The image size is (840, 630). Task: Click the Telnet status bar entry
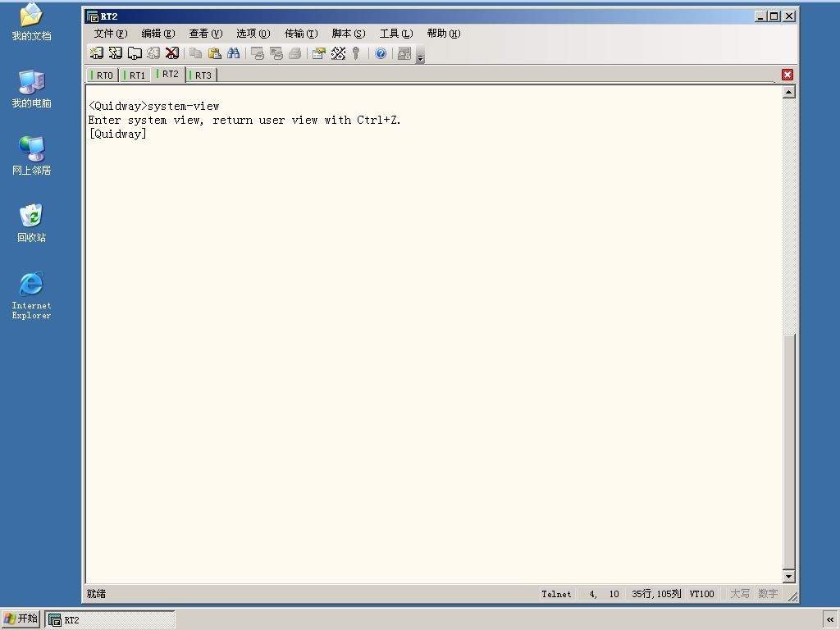(556, 594)
